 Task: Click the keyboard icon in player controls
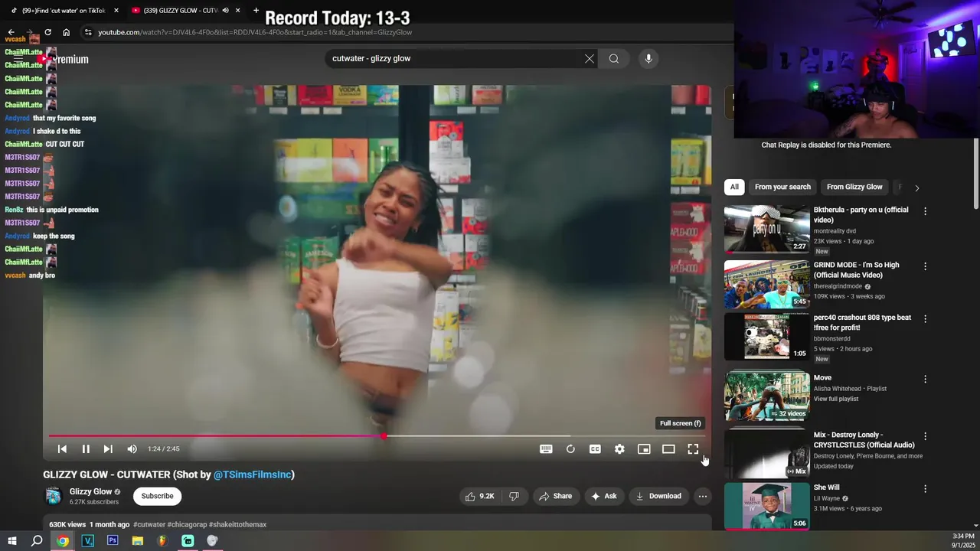click(546, 449)
